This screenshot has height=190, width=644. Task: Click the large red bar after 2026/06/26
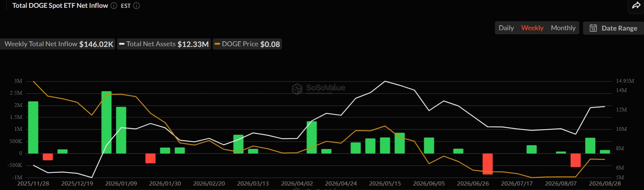[487, 164]
